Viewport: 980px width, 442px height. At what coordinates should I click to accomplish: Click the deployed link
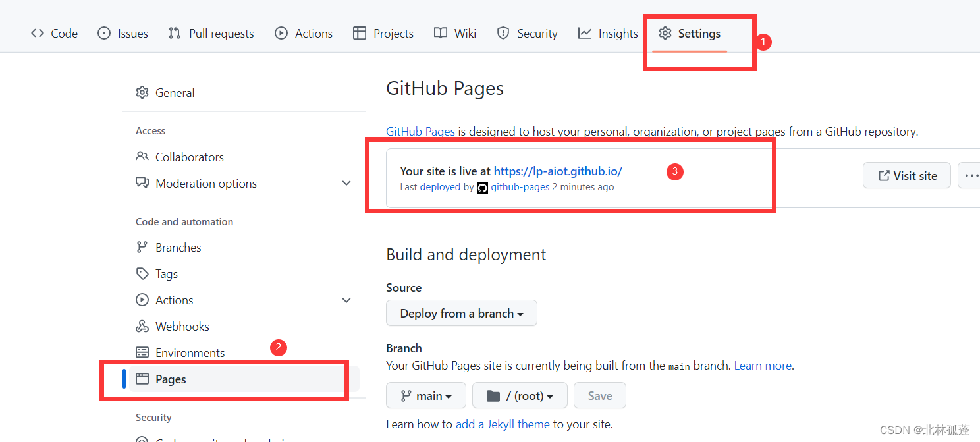[x=440, y=187]
